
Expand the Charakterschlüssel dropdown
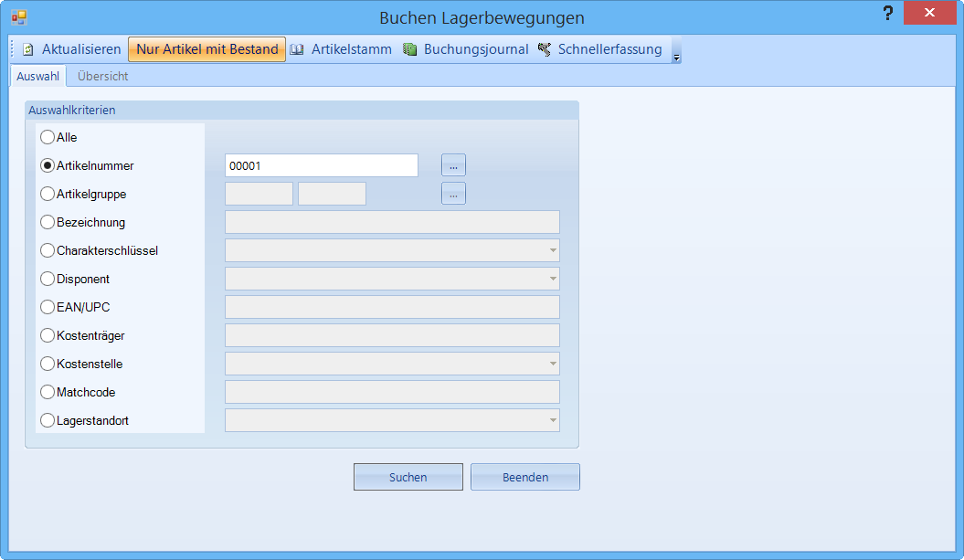point(552,250)
